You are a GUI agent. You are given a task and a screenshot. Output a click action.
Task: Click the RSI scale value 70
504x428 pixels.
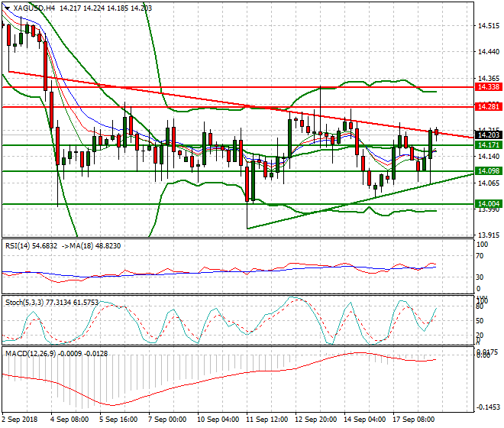point(480,256)
